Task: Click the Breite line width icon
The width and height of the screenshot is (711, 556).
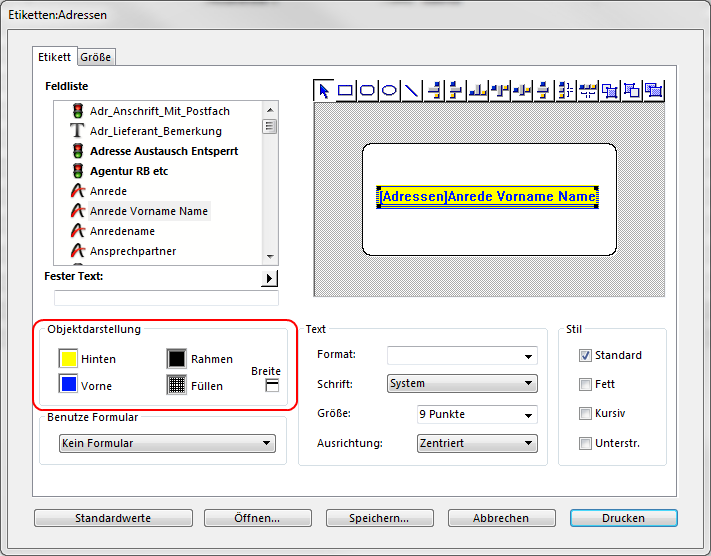Action: pyautogui.click(x=272, y=386)
